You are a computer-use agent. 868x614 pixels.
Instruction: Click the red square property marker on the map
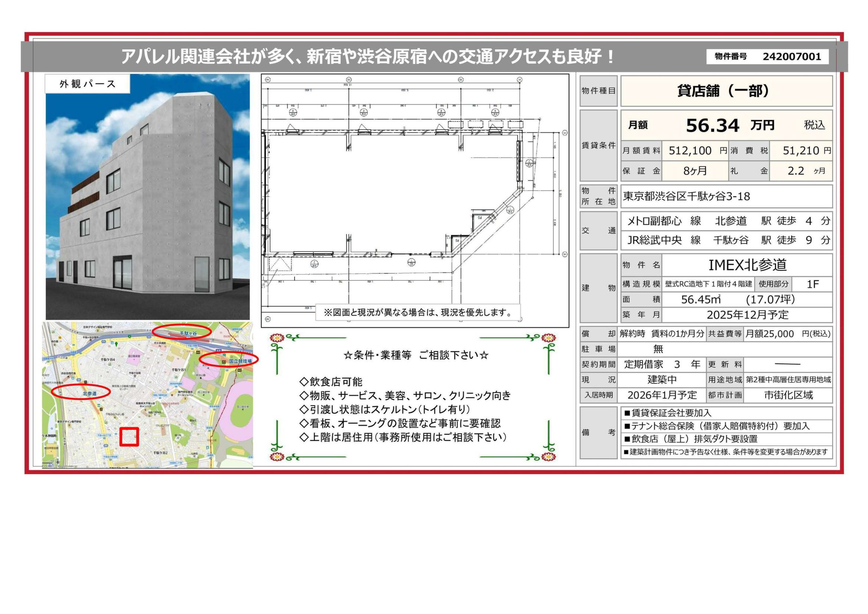point(129,437)
